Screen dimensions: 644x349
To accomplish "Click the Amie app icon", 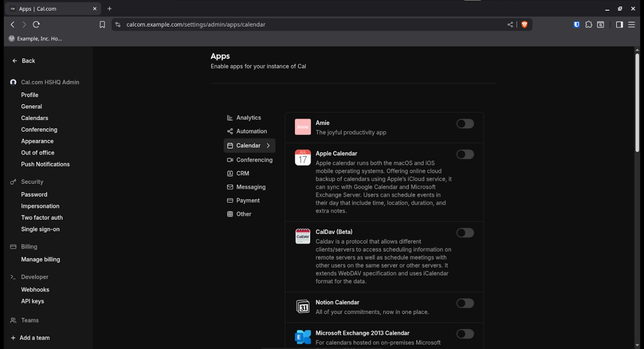I will coord(303,127).
